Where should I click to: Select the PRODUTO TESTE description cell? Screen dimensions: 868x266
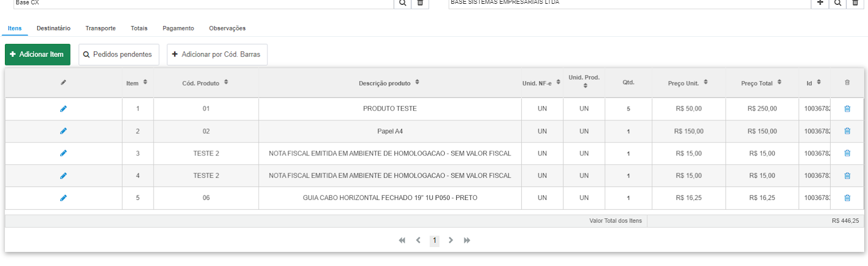(x=390, y=109)
